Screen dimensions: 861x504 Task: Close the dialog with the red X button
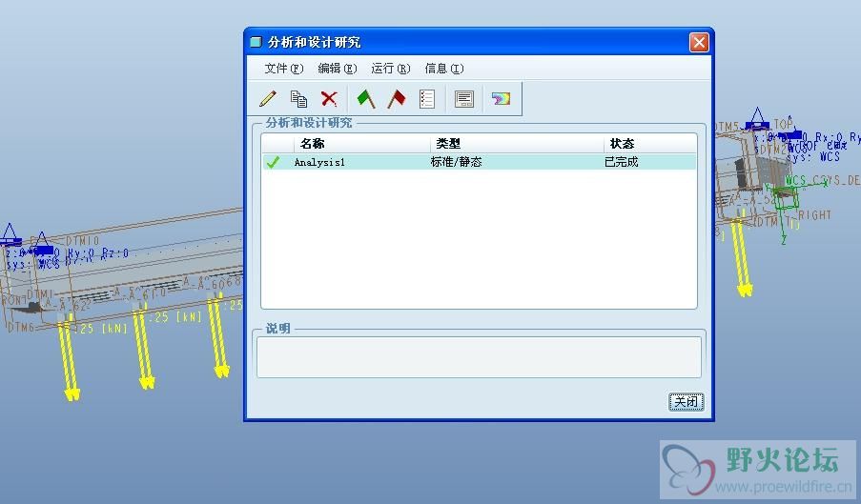(699, 42)
